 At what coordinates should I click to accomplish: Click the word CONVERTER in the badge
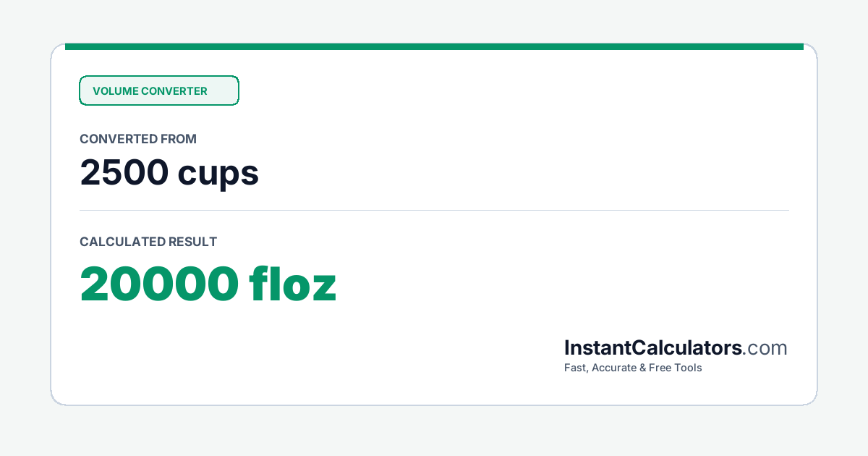pos(174,91)
